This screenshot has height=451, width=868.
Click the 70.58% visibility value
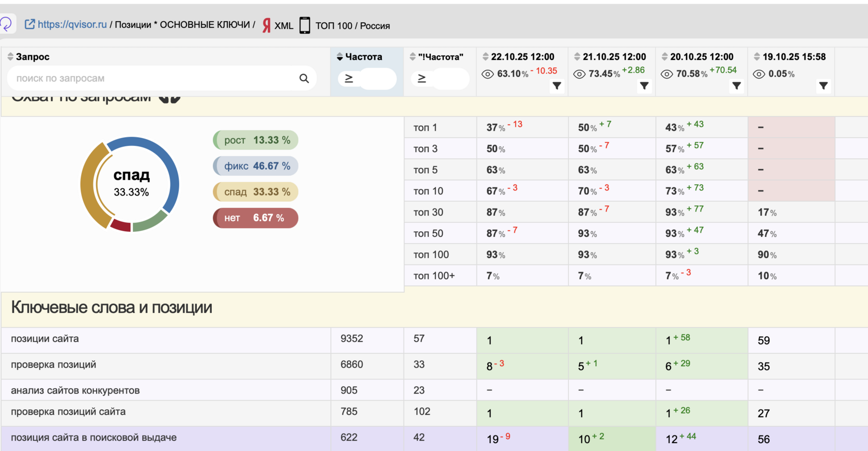(x=692, y=74)
